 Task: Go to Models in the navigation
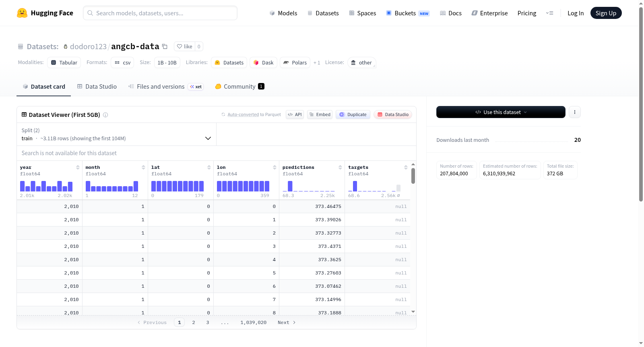click(x=283, y=13)
